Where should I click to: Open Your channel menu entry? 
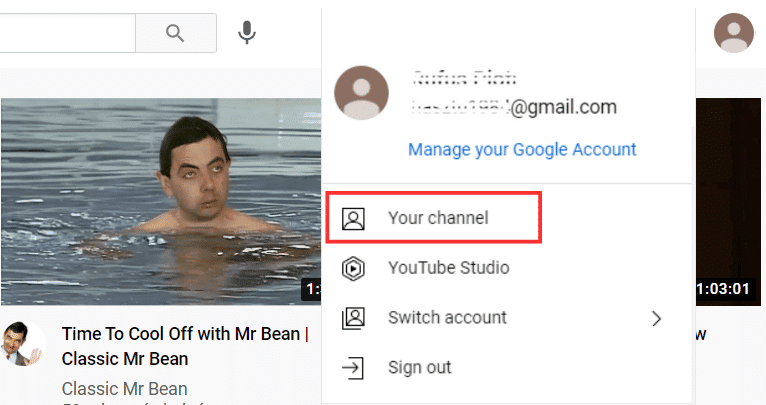pyautogui.click(x=508, y=218)
